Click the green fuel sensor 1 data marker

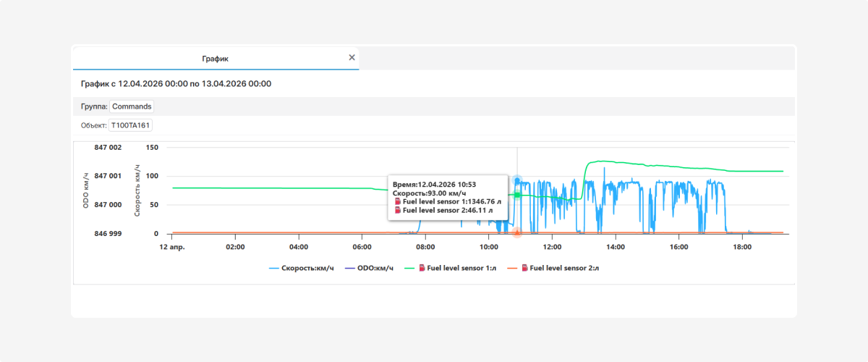(517, 195)
